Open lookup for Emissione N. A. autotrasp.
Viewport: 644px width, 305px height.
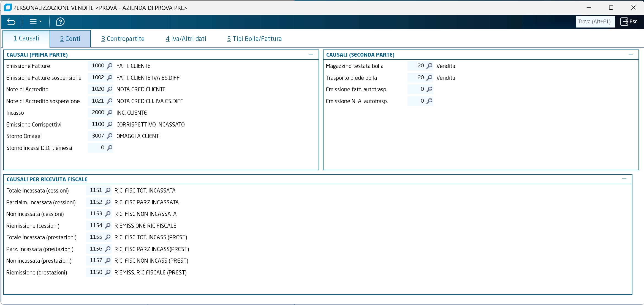click(x=429, y=101)
